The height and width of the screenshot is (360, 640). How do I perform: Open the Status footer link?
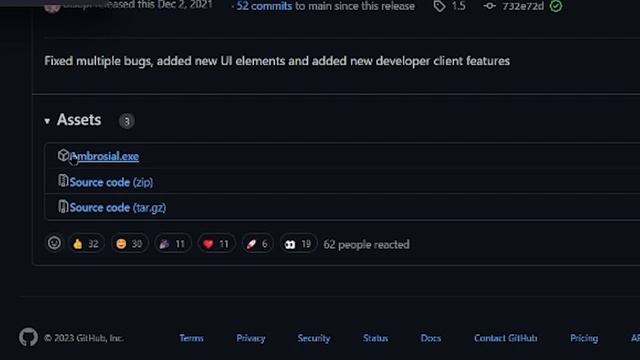[376, 338]
